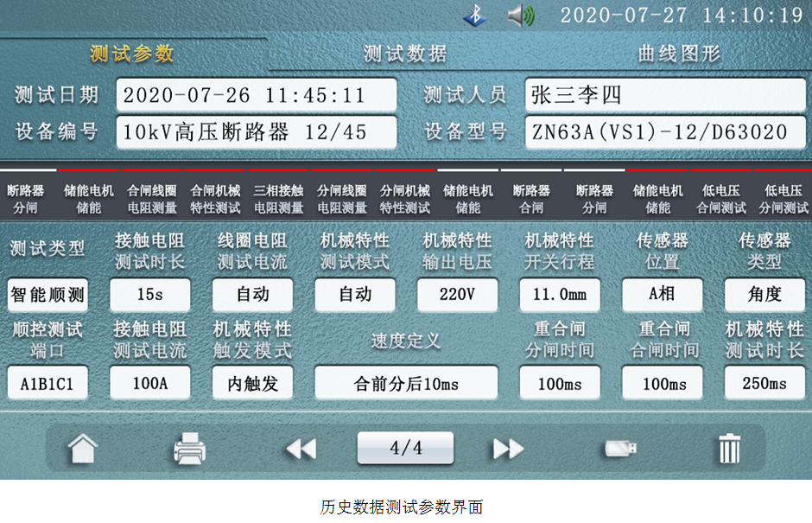The image size is (812, 523).
Task: Switch to the 测试数据 tab
Action: [x=405, y=54]
